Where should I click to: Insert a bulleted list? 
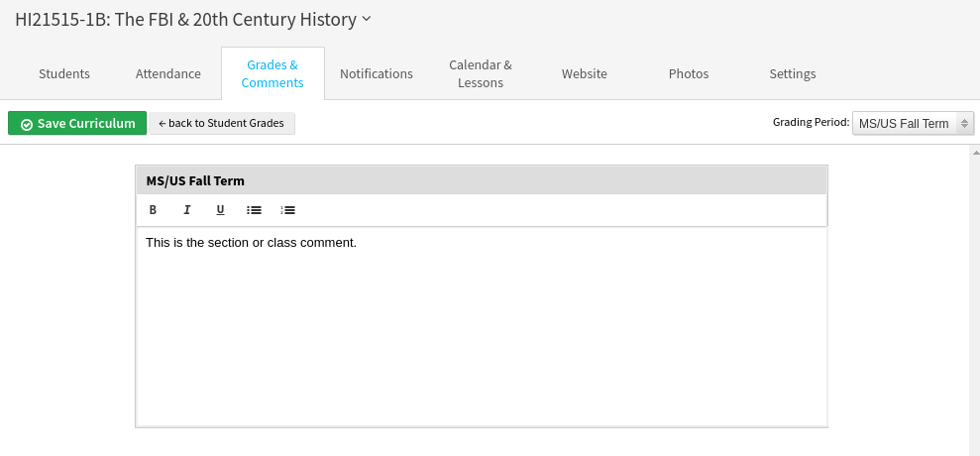(254, 210)
